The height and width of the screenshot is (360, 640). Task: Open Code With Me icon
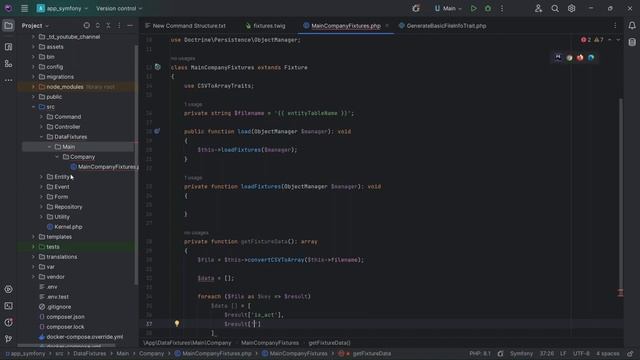(x=538, y=8)
